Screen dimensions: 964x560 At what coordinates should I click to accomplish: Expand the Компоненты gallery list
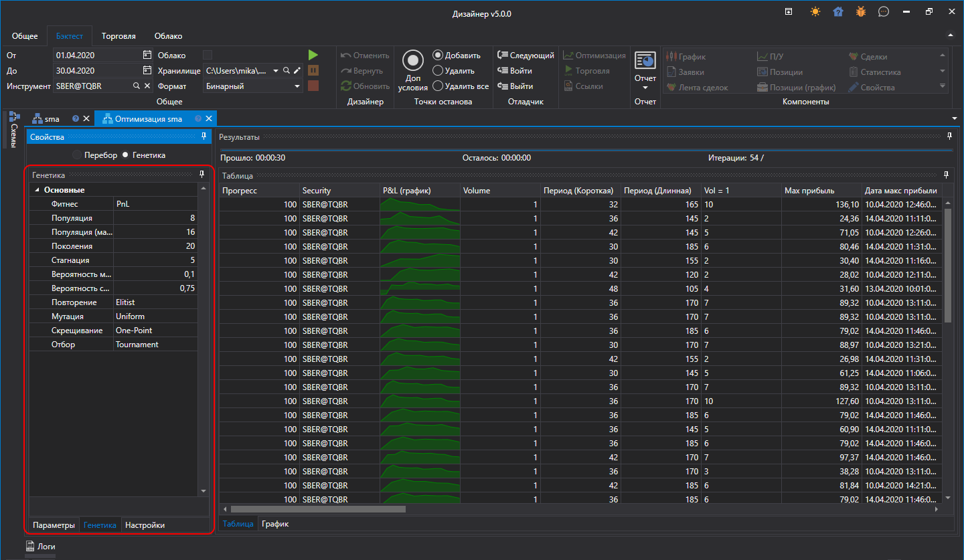(943, 86)
